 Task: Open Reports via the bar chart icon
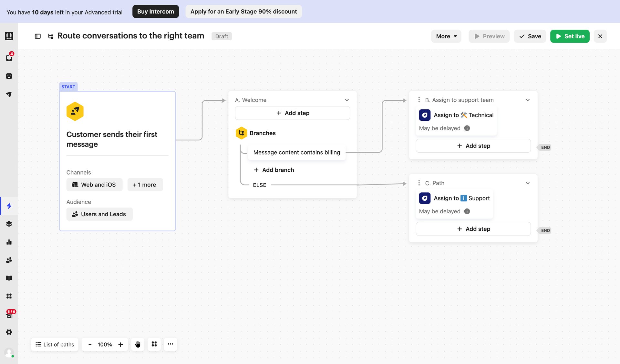(9, 242)
